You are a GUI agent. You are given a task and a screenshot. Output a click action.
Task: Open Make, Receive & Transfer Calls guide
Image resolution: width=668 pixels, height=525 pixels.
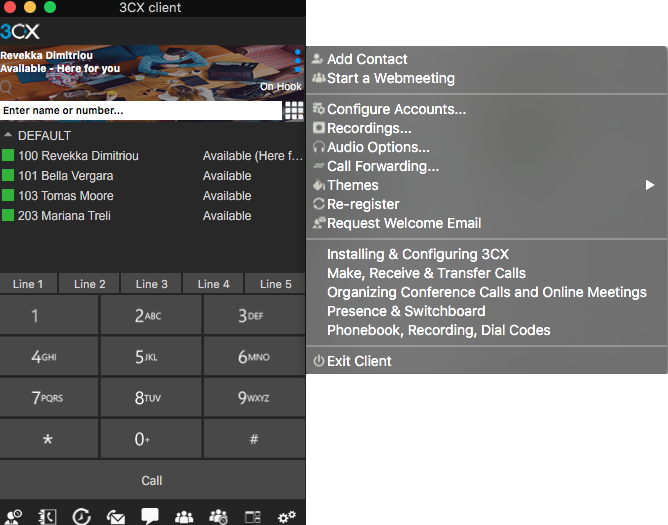[x=426, y=273]
